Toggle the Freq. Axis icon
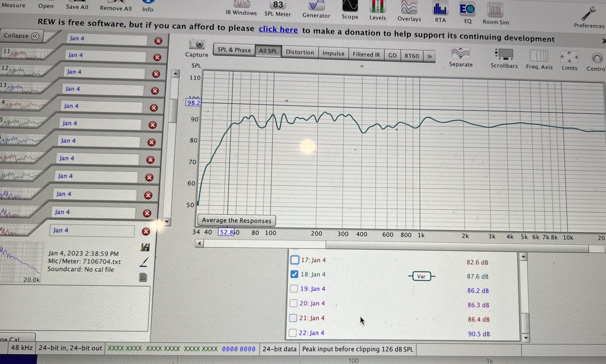This screenshot has width=606, height=364. (539, 60)
